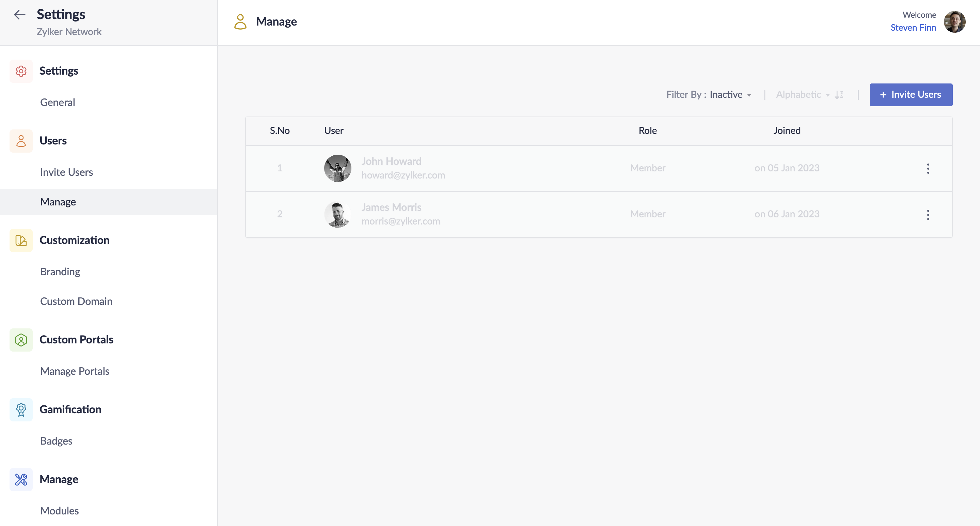Image resolution: width=980 pixels, height=526 pixels.
Task: Click the Gamification badge icon
Action: (21, 409)
